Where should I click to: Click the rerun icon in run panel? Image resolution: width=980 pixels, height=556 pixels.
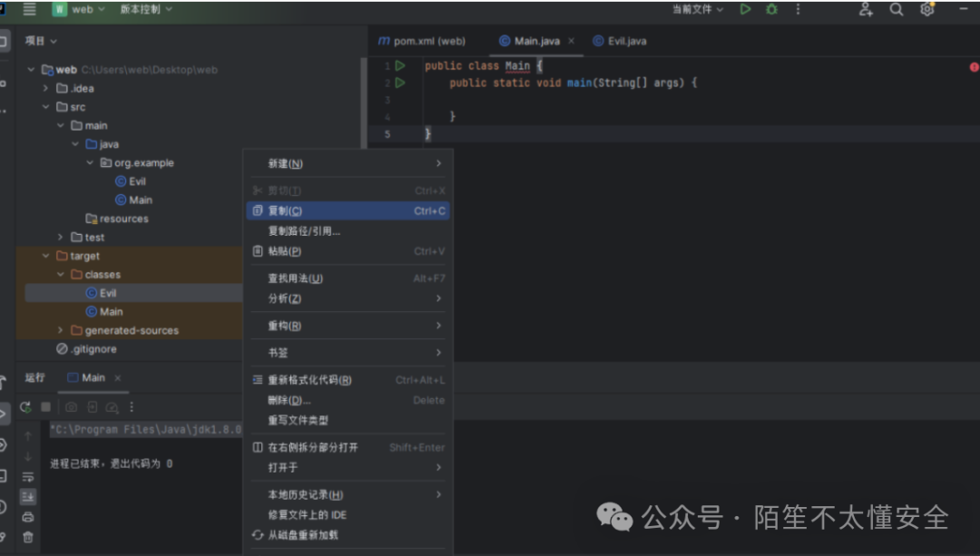tap(24, 406)
